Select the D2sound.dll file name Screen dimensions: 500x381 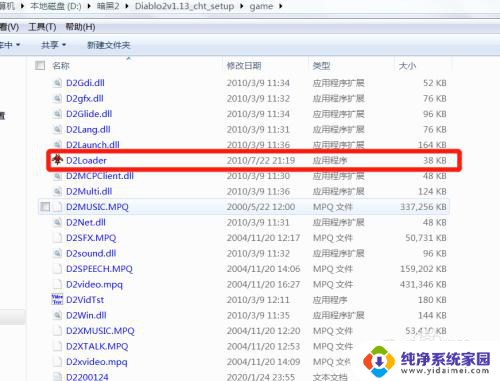click(91, 254)
